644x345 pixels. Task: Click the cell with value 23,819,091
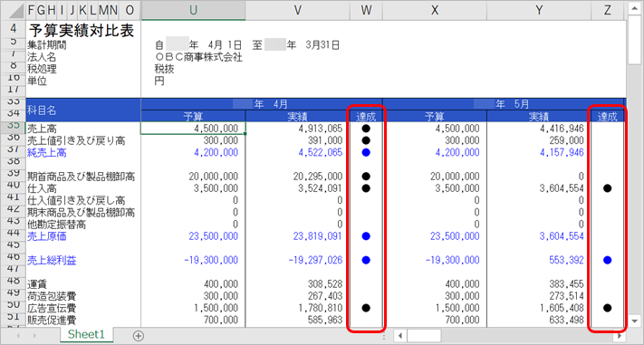click(x=318, y=236)
